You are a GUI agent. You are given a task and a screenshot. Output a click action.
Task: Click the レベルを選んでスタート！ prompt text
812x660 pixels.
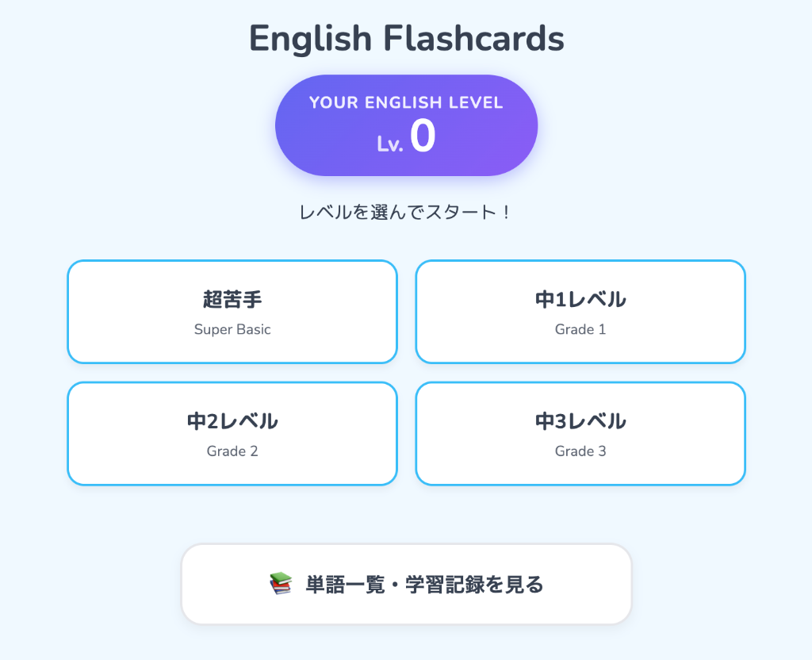(x=406, y=211)
